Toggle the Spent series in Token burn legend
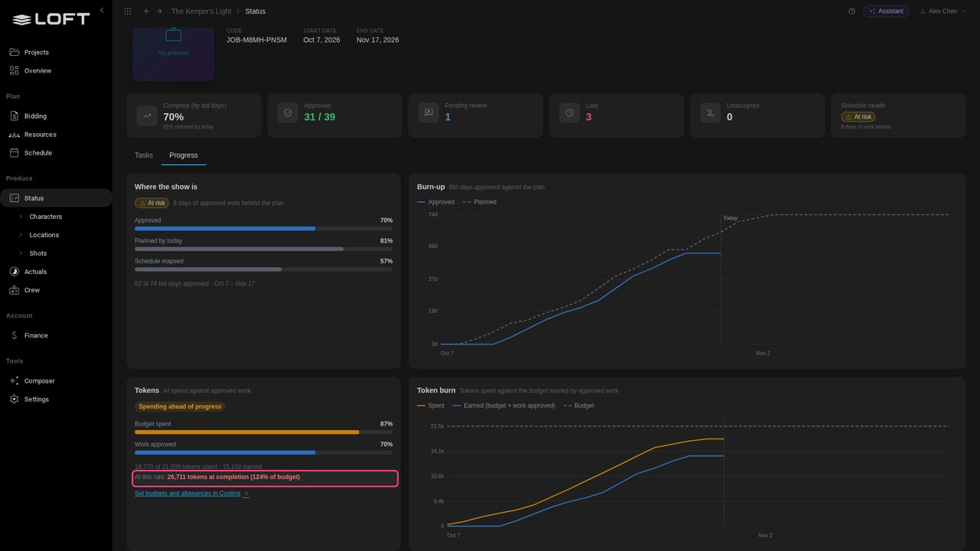The height and width of the screenshot is (551, 980). click(x=431, y=406)
